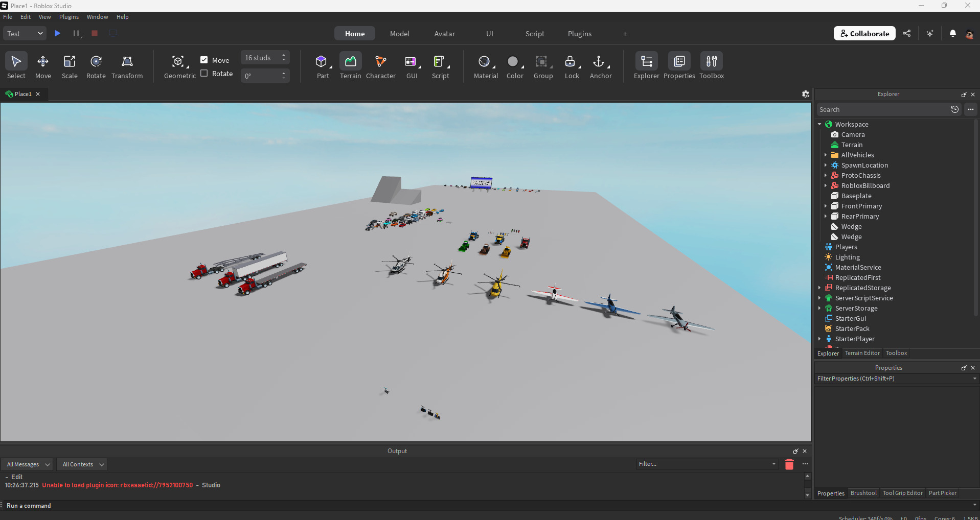Click the Group objects icon
This screenshot has height=520, width=980.
(x=543, y=65)
